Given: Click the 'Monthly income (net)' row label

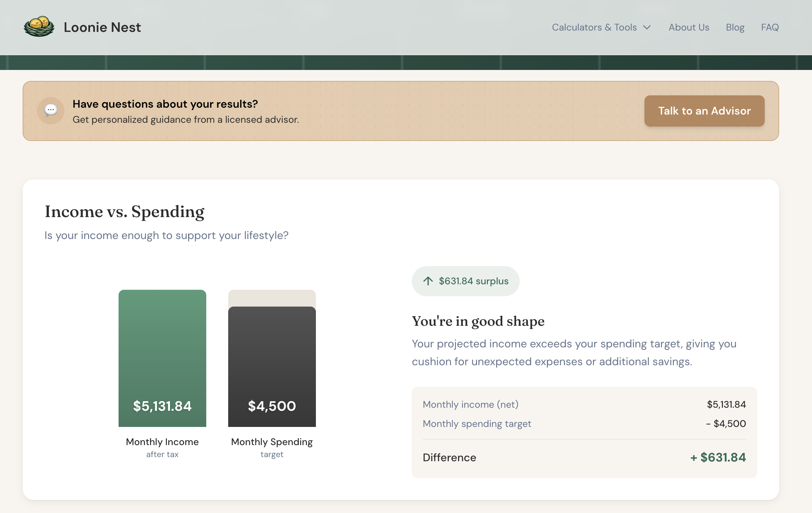Looking at the screenshot, I should click(470, 405).
